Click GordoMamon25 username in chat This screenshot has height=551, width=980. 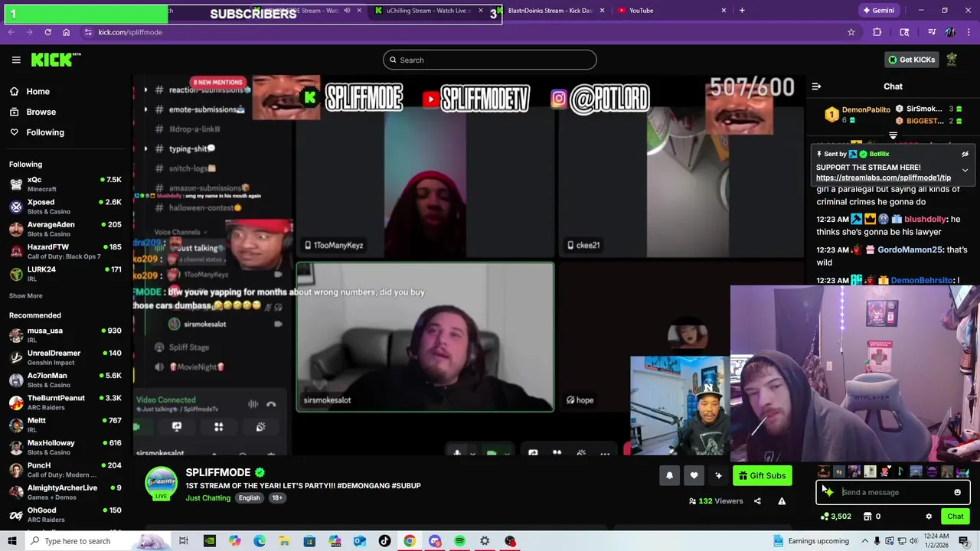[910, 249]
